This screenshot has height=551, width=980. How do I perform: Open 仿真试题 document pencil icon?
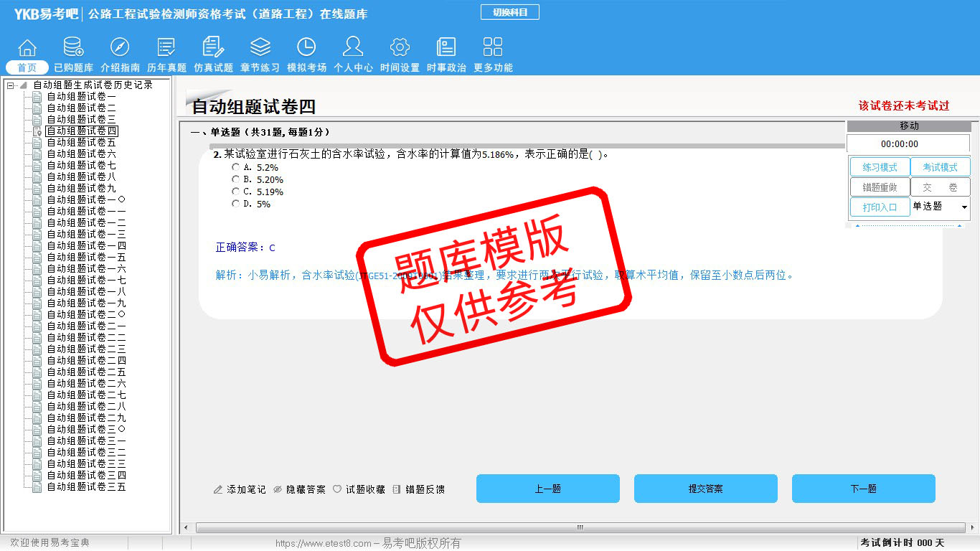(x=213, y=48)
